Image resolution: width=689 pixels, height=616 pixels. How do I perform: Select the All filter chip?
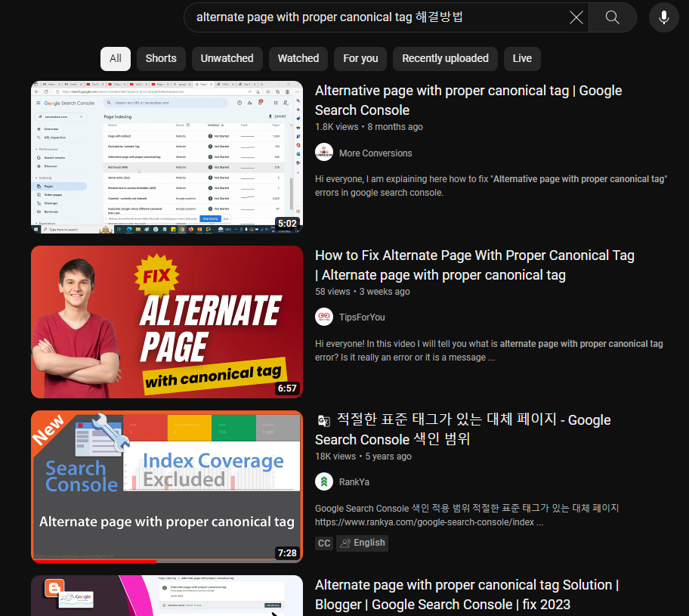[x=116, y=58]
